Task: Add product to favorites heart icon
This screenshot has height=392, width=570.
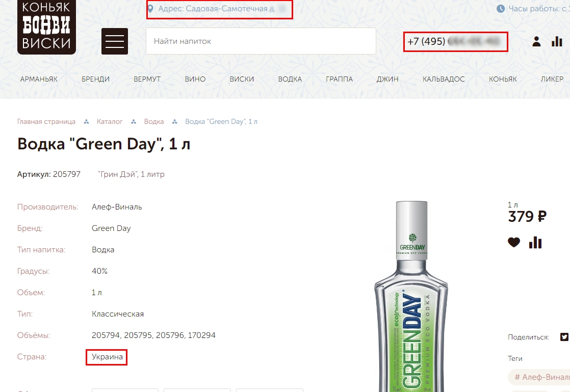Action: (x=513, y=242)
